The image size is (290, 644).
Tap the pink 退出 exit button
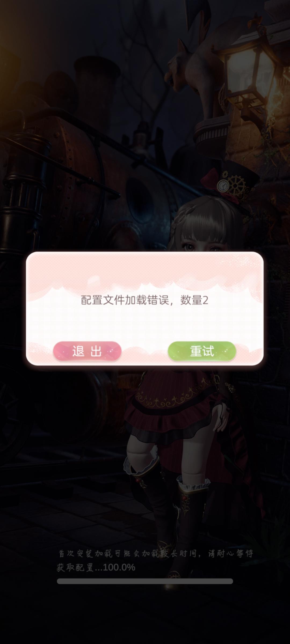pos(87,351)
